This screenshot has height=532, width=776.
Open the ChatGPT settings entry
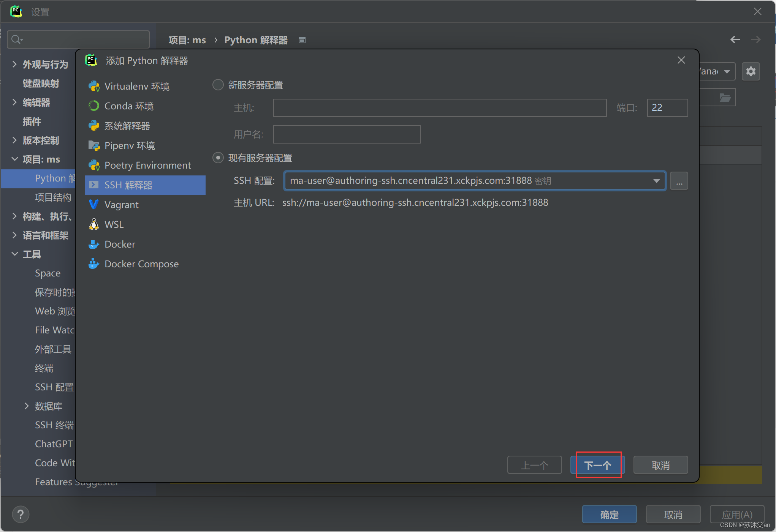(x=54, y=444)
